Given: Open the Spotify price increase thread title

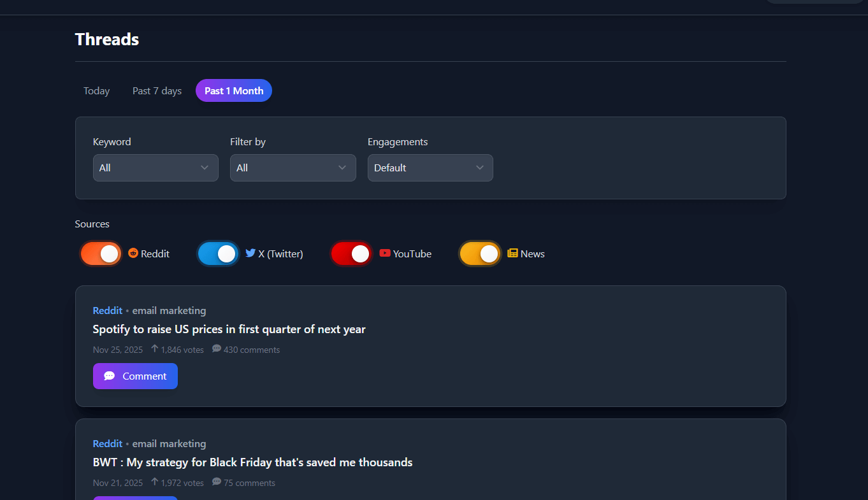Looking at the screenshot, I should click(x=229, y=329).
